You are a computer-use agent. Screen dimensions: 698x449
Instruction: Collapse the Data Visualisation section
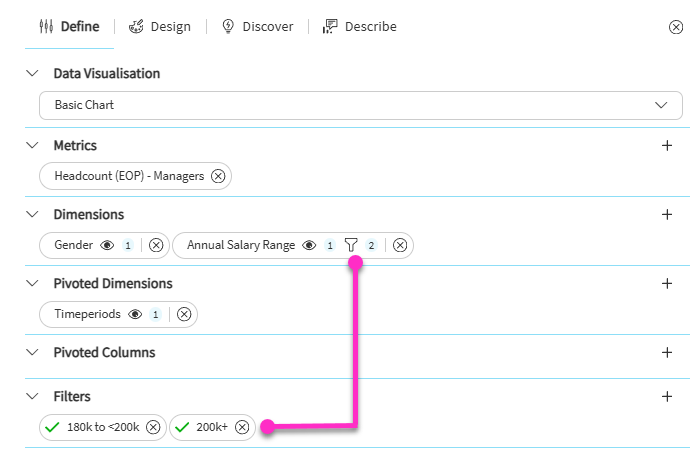tap(32, 73)
